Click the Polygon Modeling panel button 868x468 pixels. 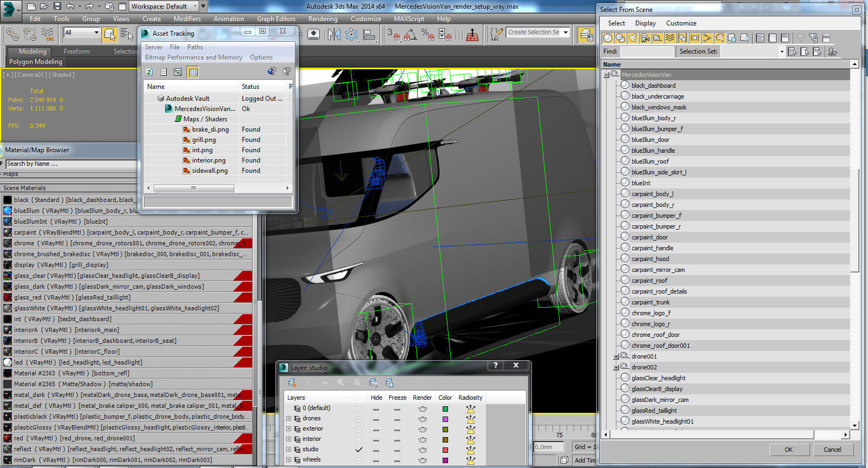(x=36, y=62)
